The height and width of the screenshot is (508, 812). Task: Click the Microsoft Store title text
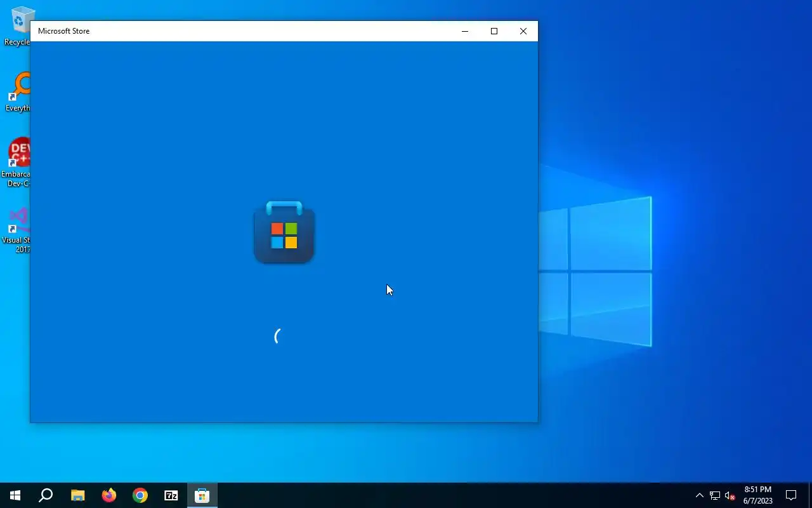pyautogui.click(x=63, y=31)
